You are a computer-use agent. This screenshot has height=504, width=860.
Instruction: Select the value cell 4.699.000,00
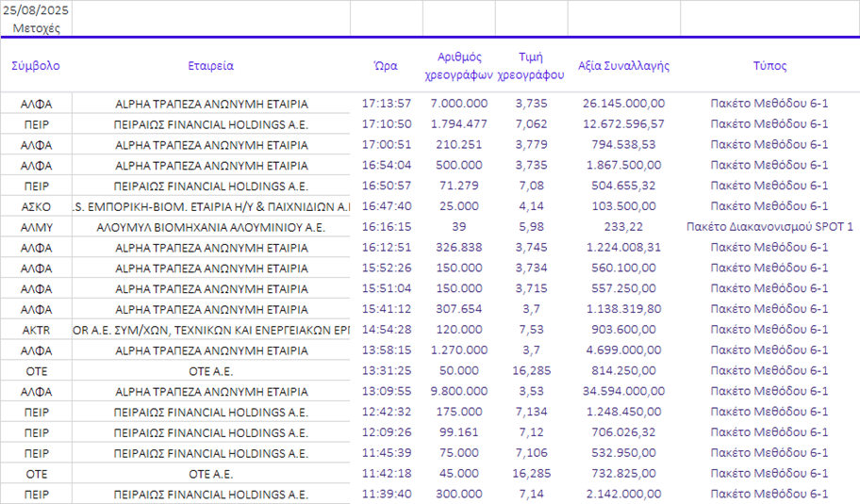click(x=623, y=350)
